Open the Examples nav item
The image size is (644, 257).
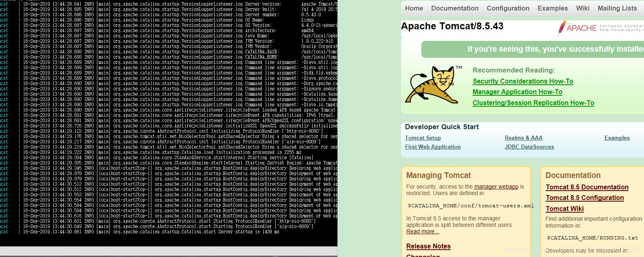click(x=552, y=8)
